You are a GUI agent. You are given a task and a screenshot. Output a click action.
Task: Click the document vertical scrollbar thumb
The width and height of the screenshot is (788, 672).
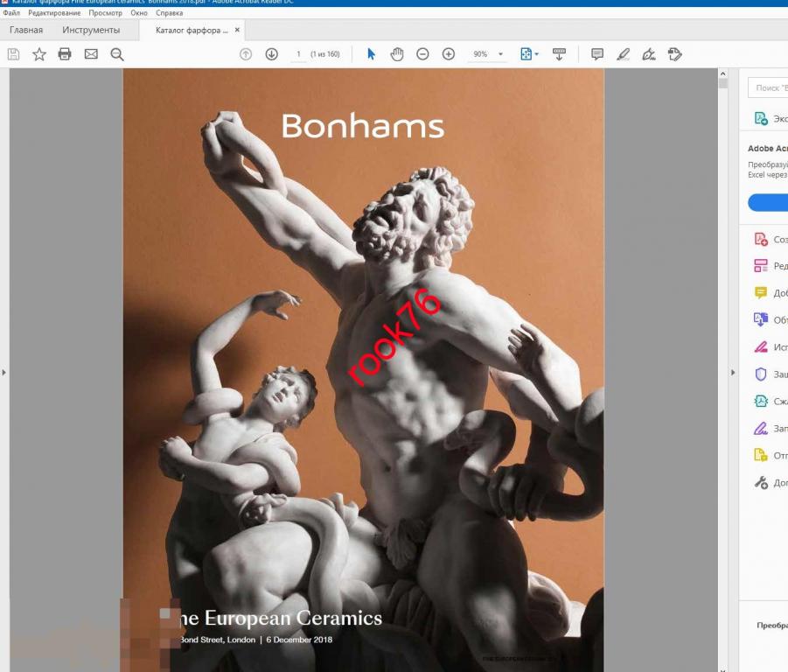point(723,83)
